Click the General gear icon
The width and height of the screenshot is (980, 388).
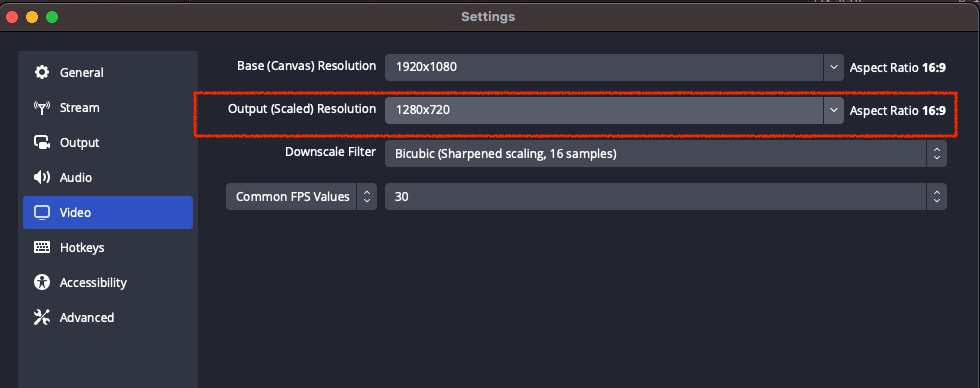click(x=42, y=72)
